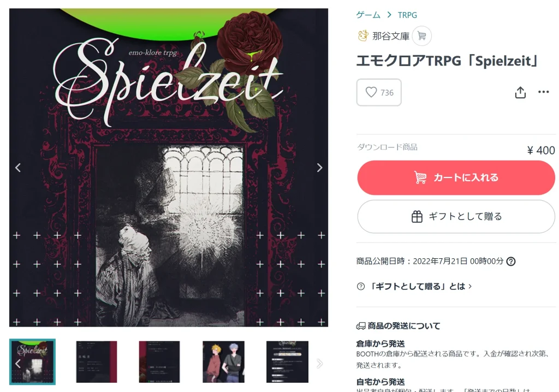Select the two characters illustration thumbnail

point(223,361)
